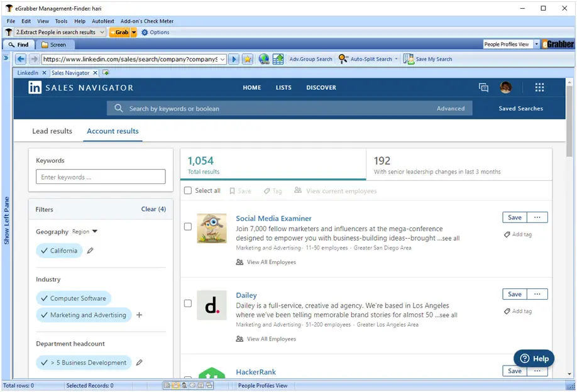The image size is (577, 392).
Task: Open more options for Dailey
Action: (537, 294)
